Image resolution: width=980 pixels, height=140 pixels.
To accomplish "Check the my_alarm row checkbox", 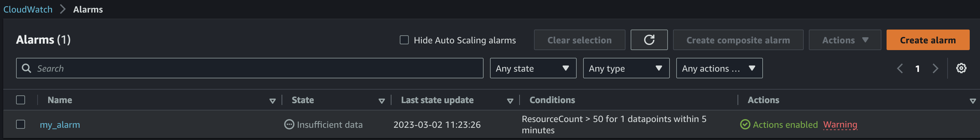I will point(21,124).
